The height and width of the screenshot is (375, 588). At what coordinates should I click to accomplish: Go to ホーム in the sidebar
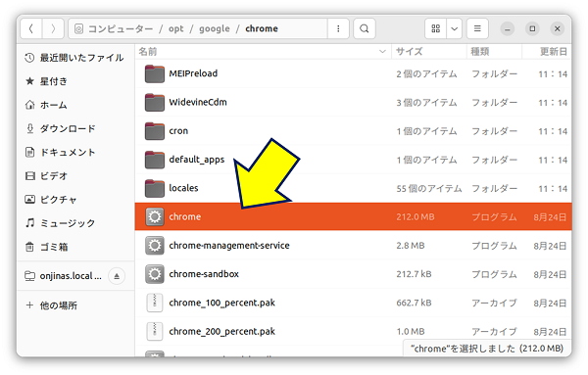[75, 105]
